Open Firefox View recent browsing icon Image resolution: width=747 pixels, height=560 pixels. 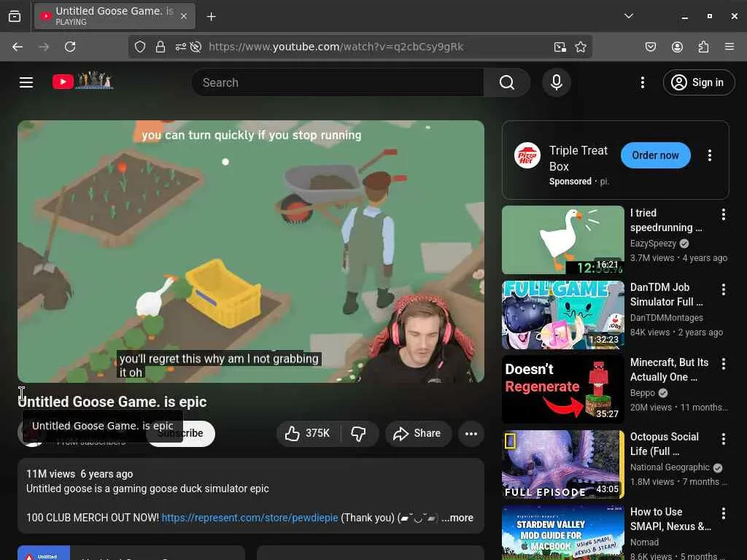click(15, 16)
